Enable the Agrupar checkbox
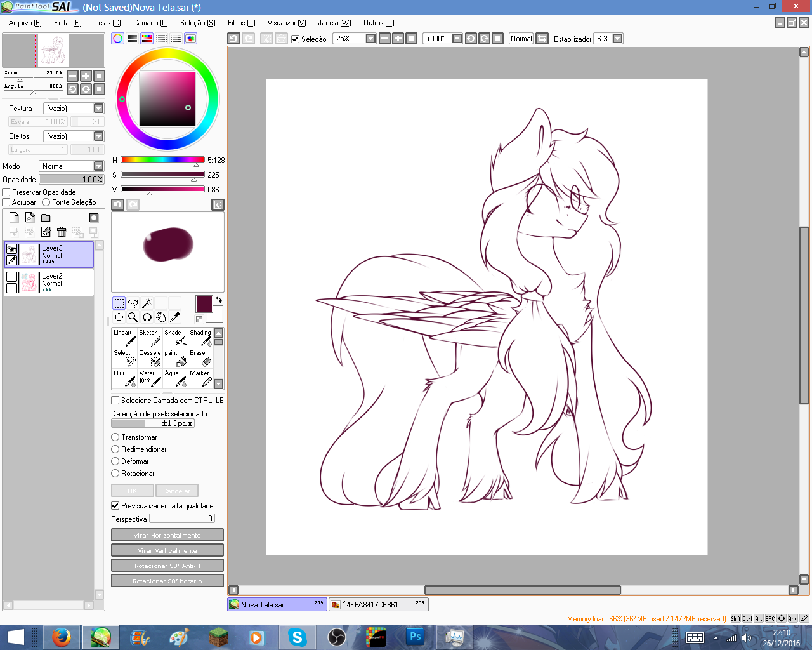812x650 pixels. [6, 202]
